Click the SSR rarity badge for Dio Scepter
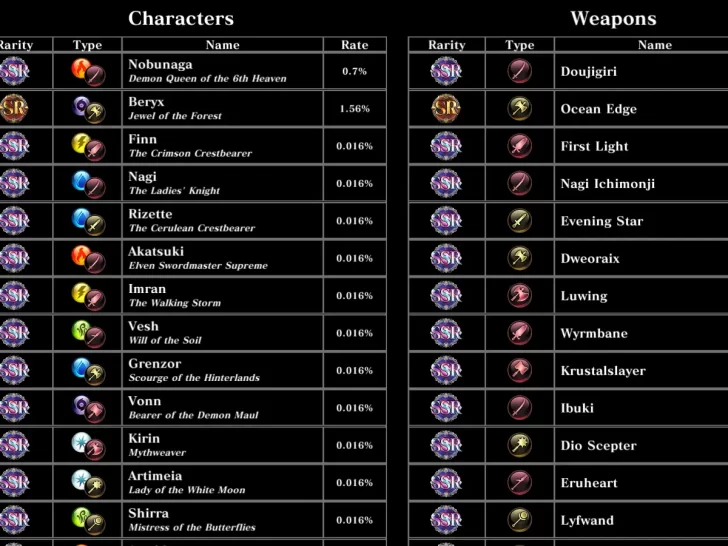This screenshot has height=546, width=728. point(446,445)
